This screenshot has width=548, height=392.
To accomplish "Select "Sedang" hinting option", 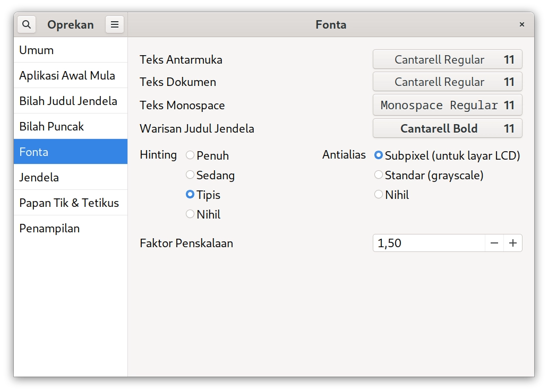I will tap(190, 175).
